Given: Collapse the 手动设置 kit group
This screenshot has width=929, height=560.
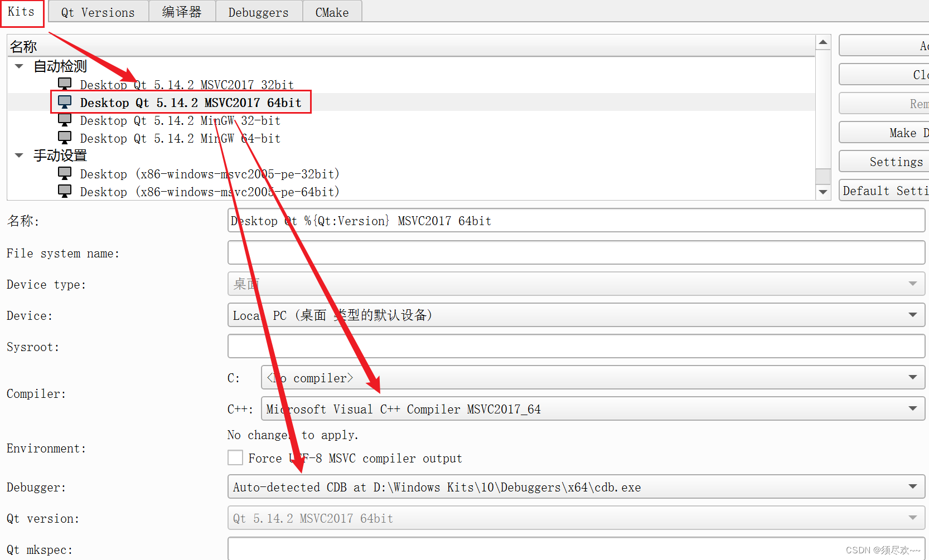Looking at the screenshot, I should pos(19,155).
